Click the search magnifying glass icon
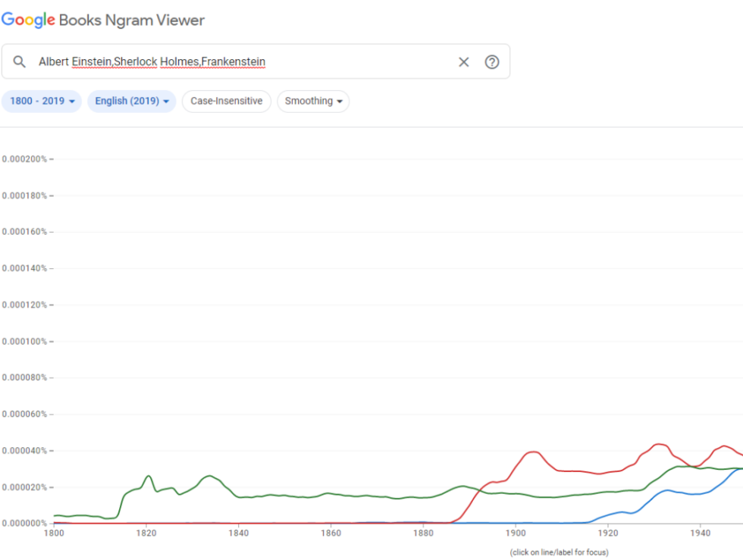 (20, 61)
